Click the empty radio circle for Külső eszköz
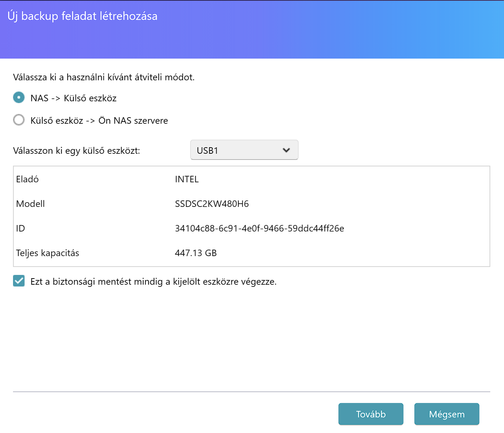The image size is (504, 433). click(19, 120)
